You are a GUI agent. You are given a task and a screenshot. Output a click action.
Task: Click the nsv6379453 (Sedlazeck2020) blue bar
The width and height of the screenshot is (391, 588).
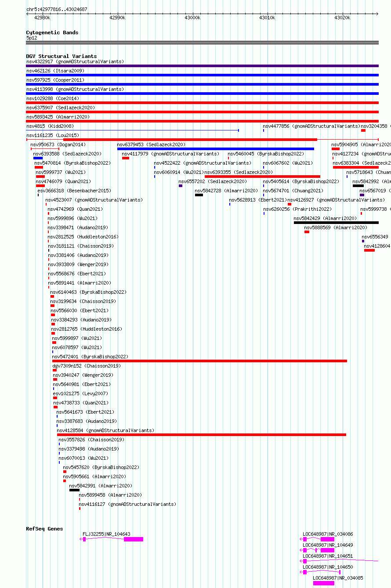tap(216, 149)
